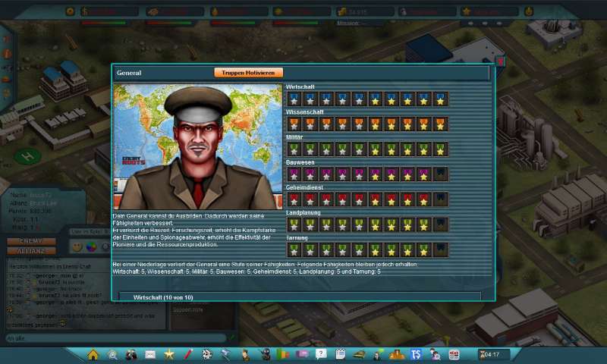Open the tank military units icon
The height and width of the screenshot is (364, 607).
(359, 354)
